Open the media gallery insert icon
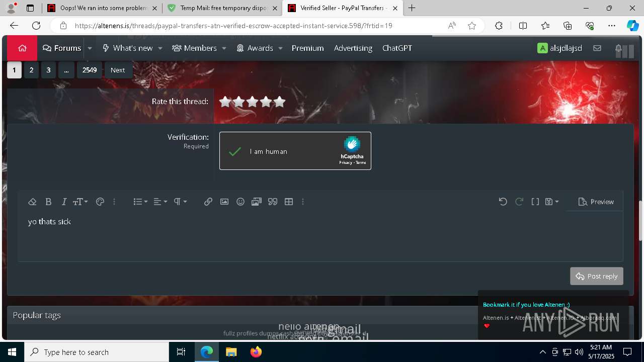This screenshot has height=362, width=644. 257,202
